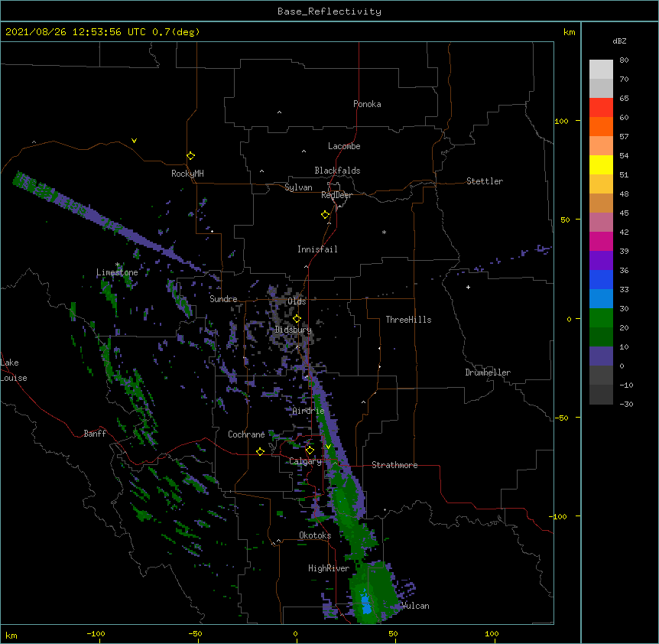Select the blue 36 dBZ color swatch
Viewport: 659px width, 644px height.
coord(601,279)
